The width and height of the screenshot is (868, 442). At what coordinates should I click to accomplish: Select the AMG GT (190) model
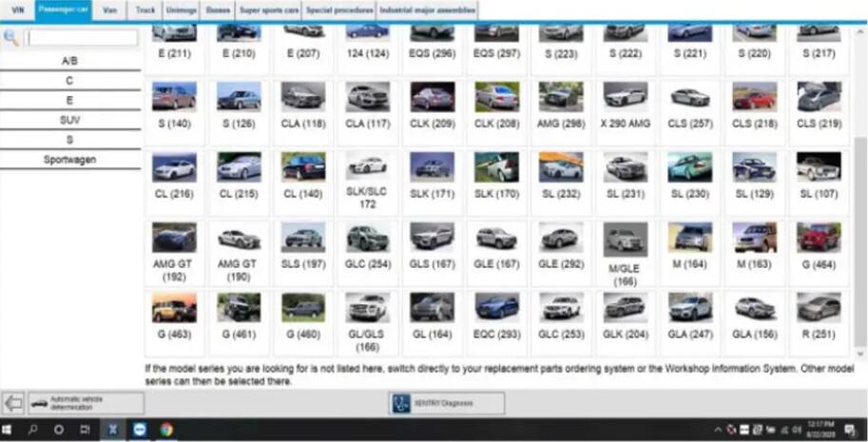239,252
